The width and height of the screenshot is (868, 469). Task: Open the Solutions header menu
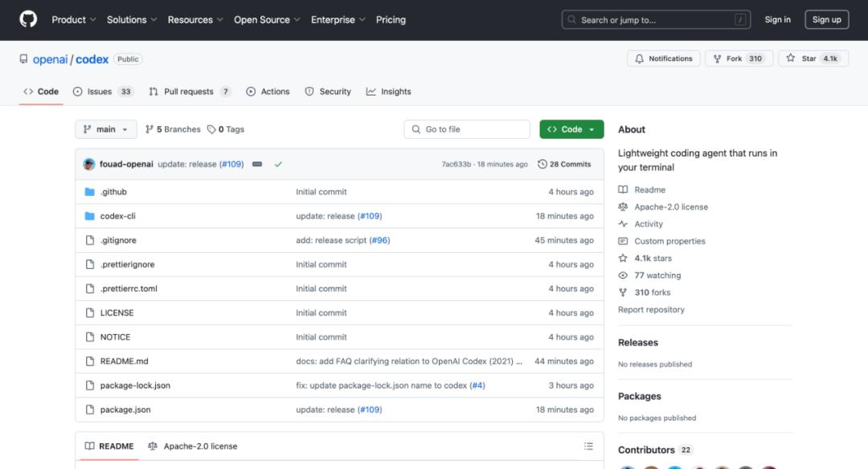tap(132, 19)
